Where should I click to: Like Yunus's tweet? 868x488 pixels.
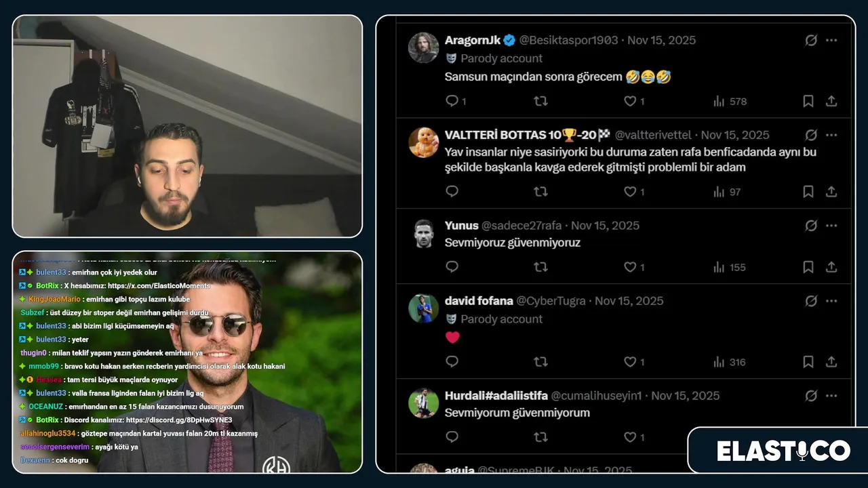pyautogui.click(x=630, y=267)
